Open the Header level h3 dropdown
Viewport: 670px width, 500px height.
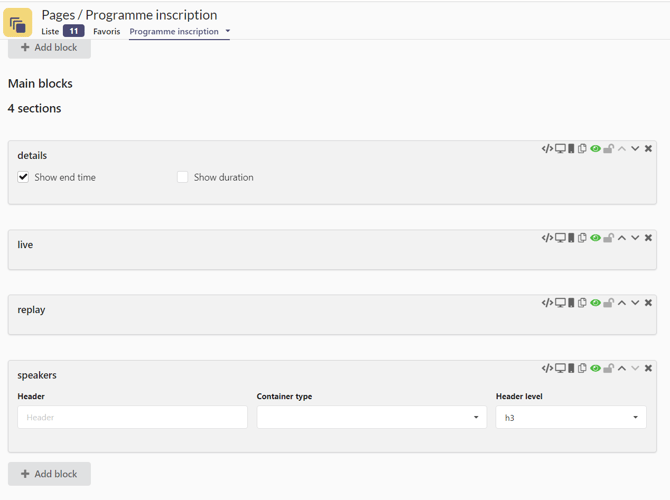[570, 417]
